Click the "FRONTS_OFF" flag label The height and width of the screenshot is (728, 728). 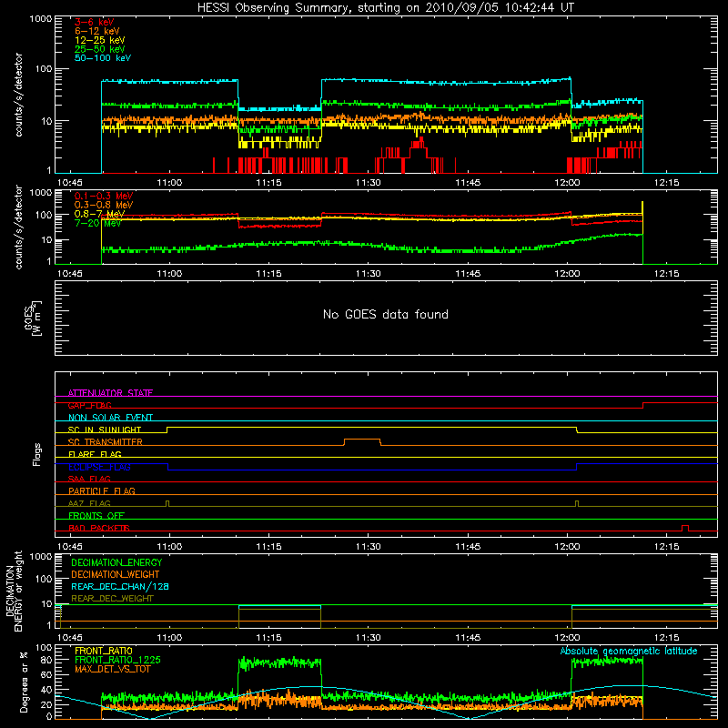[x=96, y=515]
